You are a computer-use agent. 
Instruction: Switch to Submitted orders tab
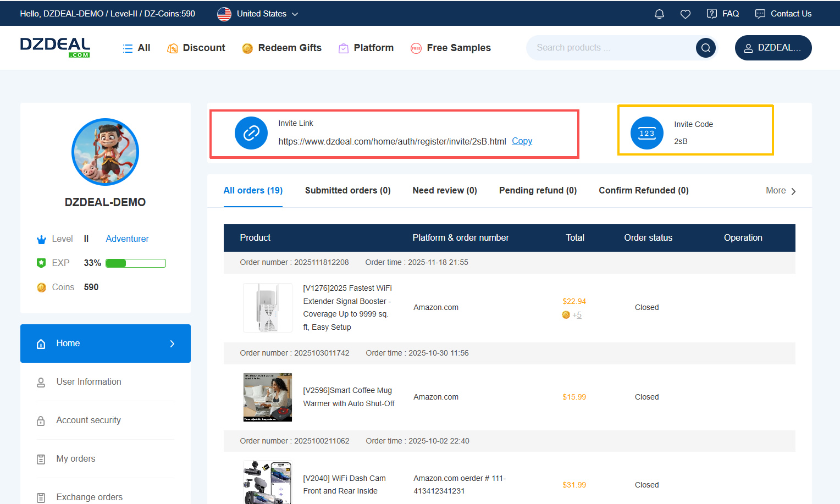[347, 190]
